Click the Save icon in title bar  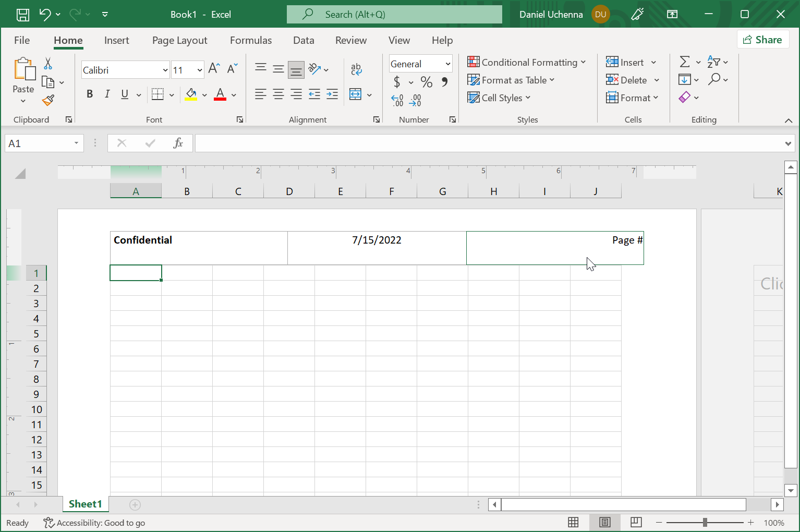tap(23, 15)
